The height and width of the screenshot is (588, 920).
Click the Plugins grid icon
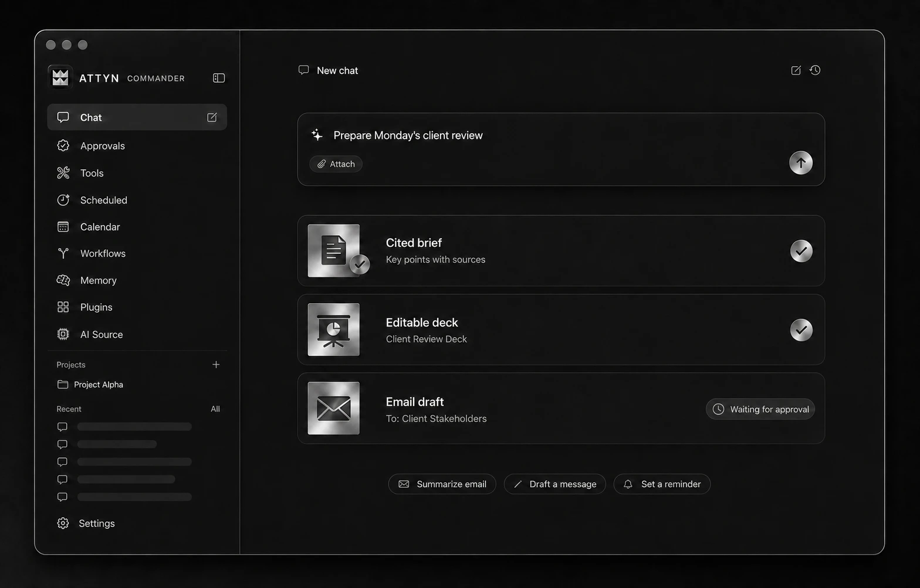pyautogui.click(x=63, y=307)
